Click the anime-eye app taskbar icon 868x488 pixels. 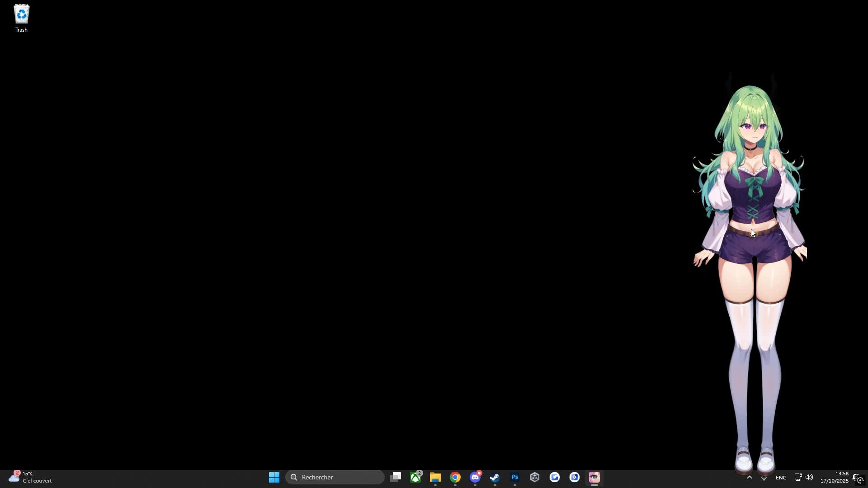pos(594,477)
